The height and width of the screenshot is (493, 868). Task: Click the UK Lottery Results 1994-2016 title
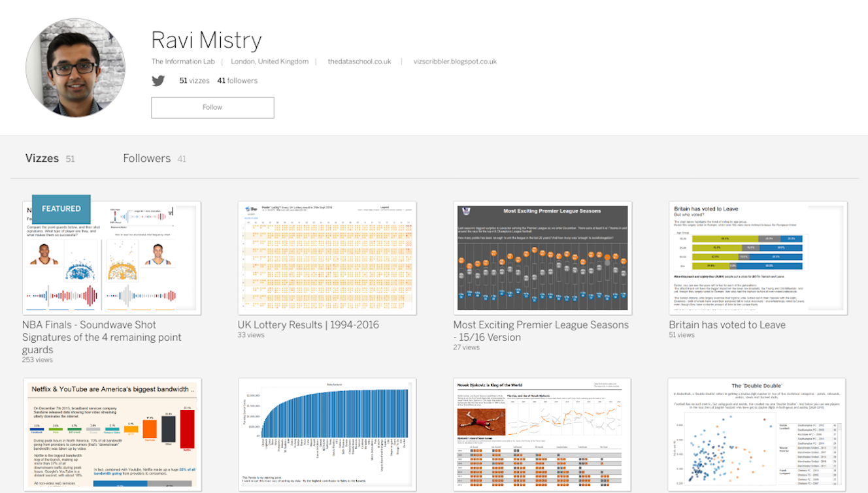308,325
